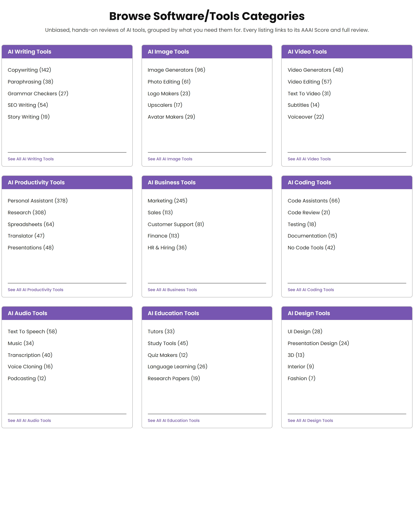Go to Translator (47)
This screenshot has height=532, width=414.
click(x=26, y=236)
